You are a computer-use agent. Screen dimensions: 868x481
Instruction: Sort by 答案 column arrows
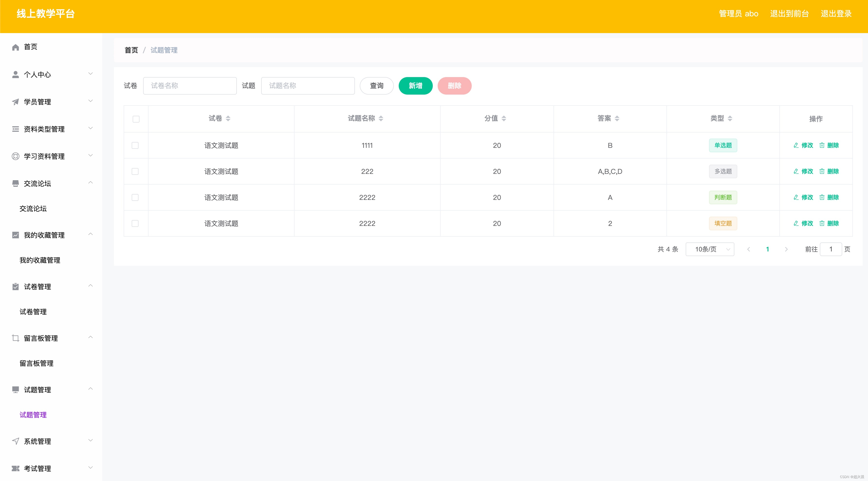point(617,118)
